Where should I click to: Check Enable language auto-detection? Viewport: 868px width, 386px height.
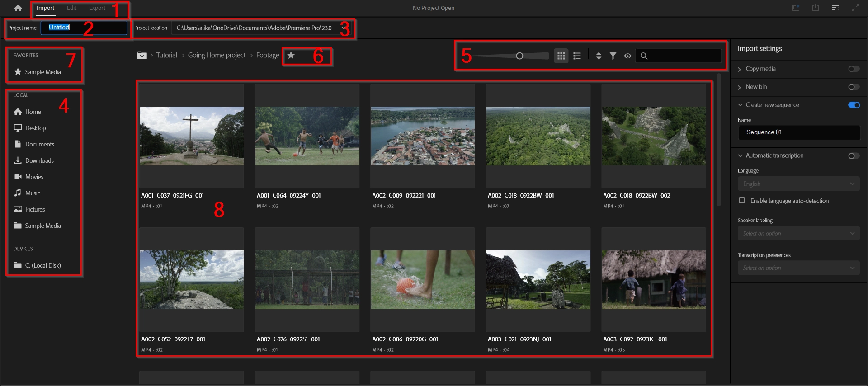[x=742, y=200]
